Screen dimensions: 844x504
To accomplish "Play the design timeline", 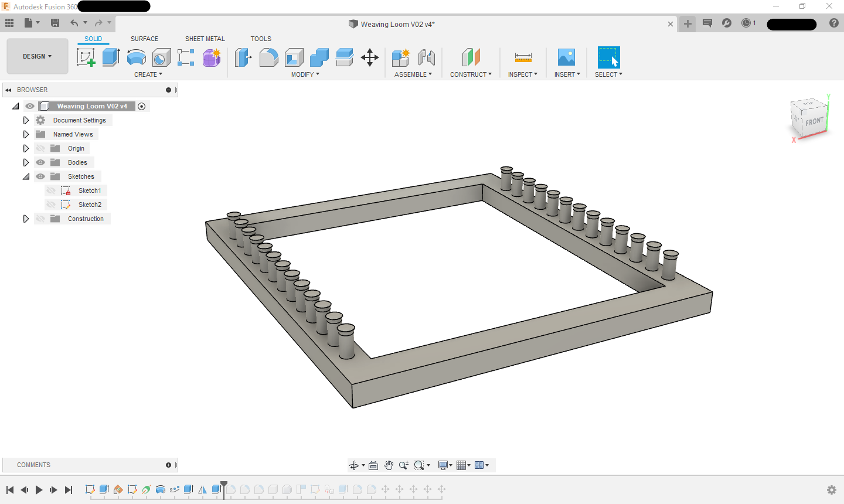I will pyautogui.click(x=39, y=490).
